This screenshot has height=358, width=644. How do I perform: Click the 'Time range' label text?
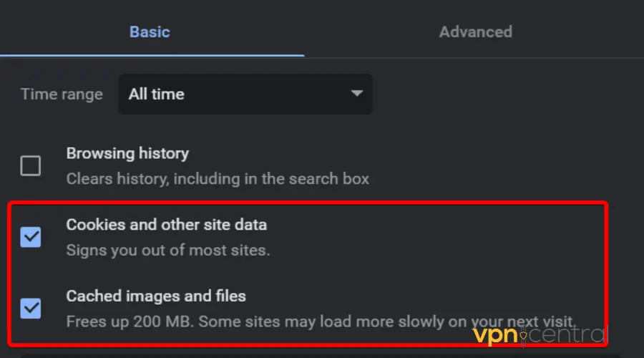[x=62, y=94]
